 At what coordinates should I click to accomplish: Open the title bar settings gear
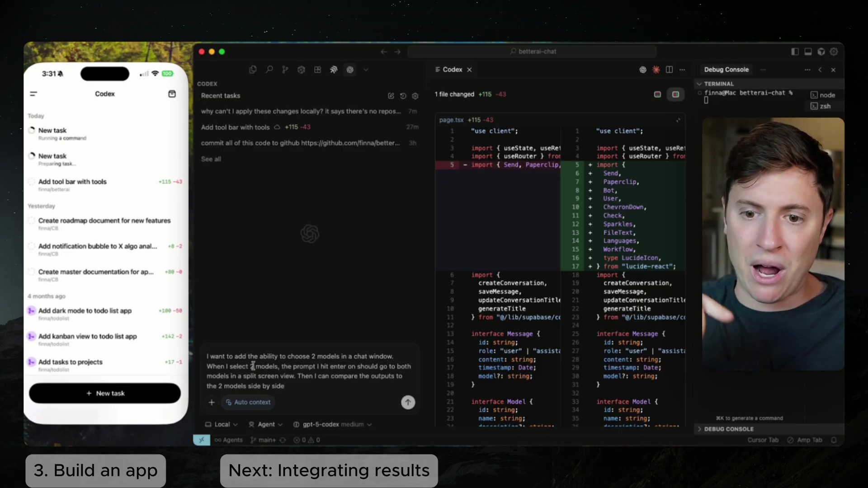pyautogui.click(x=834, y=52)
